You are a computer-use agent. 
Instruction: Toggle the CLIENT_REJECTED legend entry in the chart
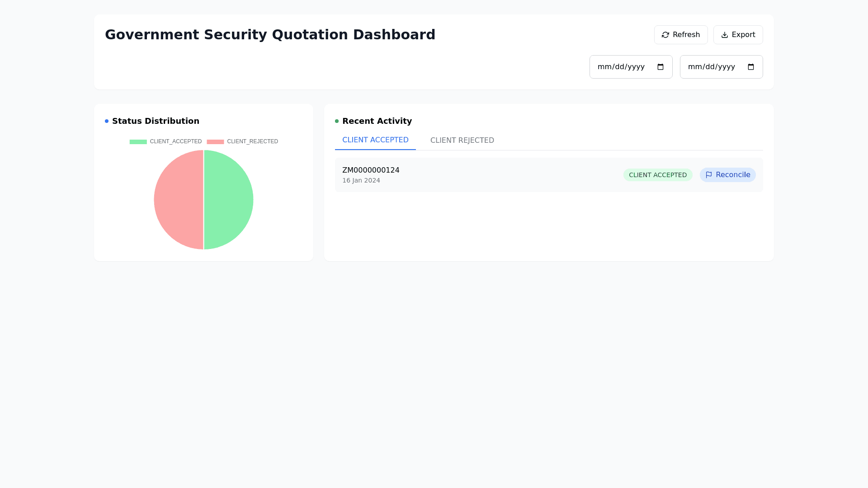252,141
